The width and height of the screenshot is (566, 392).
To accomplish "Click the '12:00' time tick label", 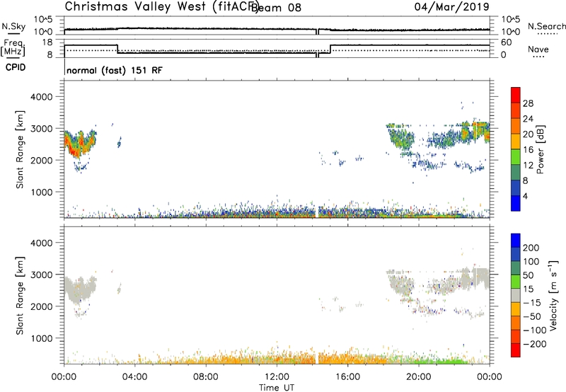I will coord(277,377).
